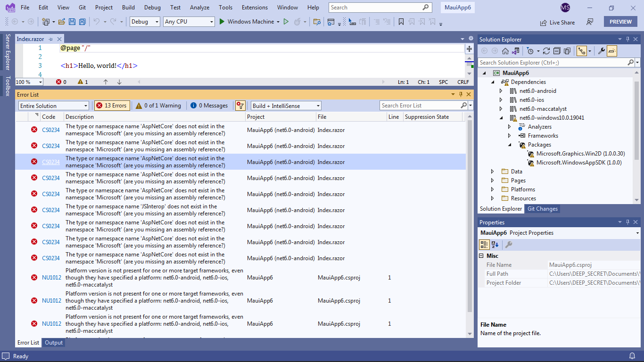The height and width of the screenshot is (362, 644).
Task: Open a file with the toolbar folder icon
Action: (x=62, y=22)
